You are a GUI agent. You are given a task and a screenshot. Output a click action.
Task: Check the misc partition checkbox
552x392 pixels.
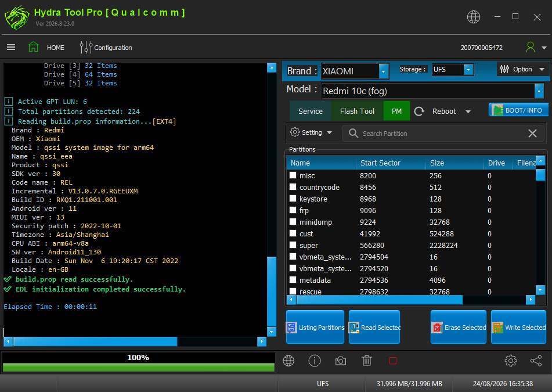click(x=293, y=175)
